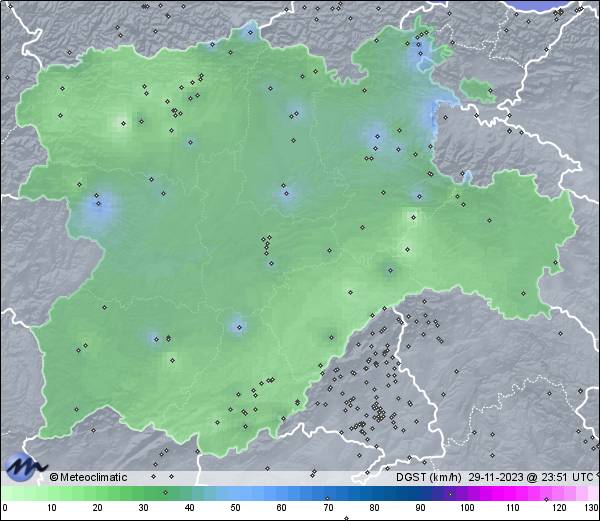Click the date 29-11-2023

pyautogui.click(x=496, y=477)
